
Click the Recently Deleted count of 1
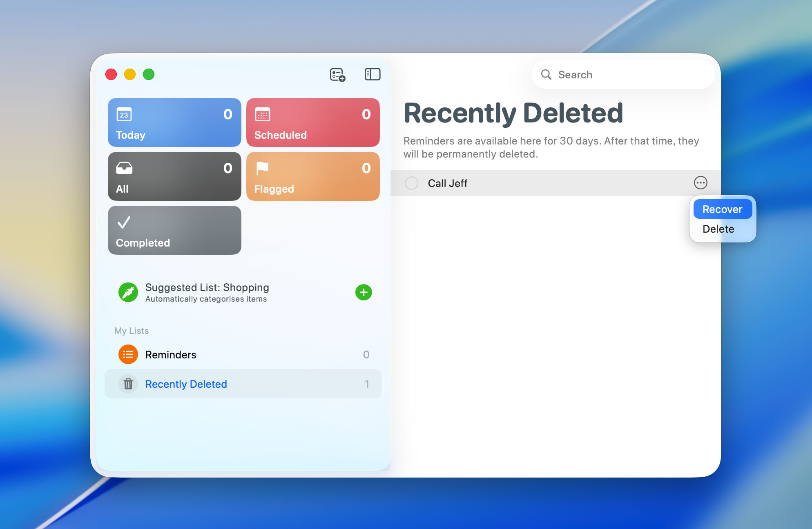367,384
